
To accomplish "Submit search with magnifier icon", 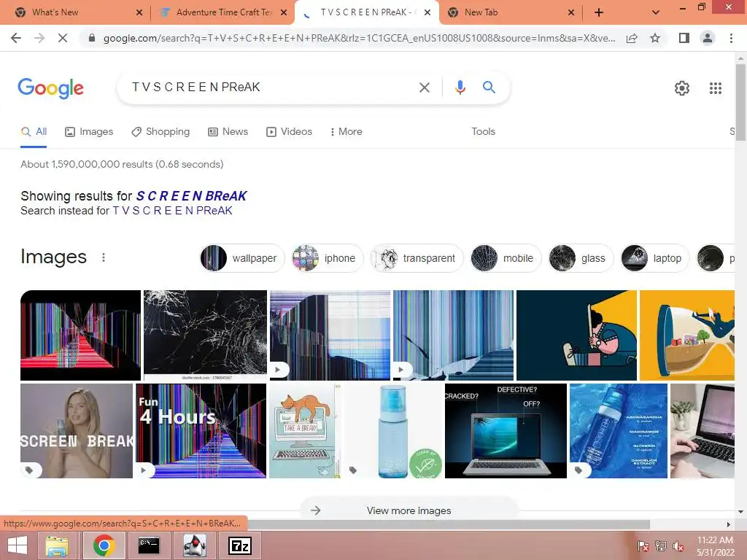I will click(x=489, y=87).
